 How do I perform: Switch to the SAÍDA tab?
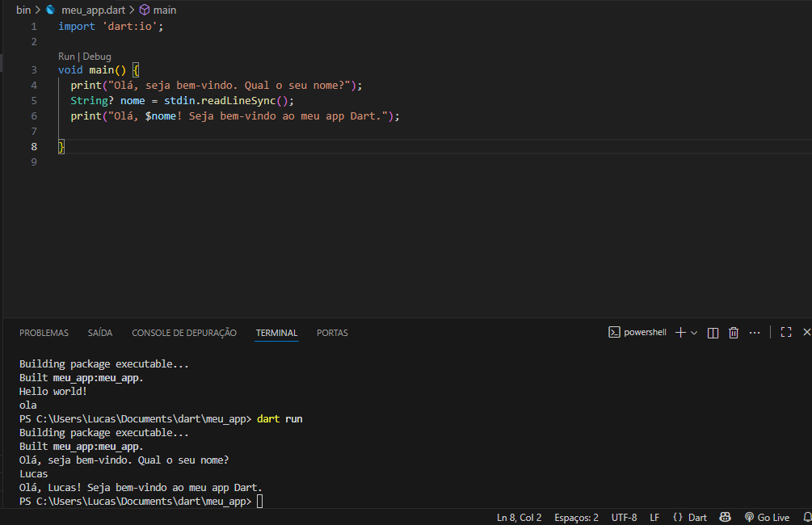point(99,332)
